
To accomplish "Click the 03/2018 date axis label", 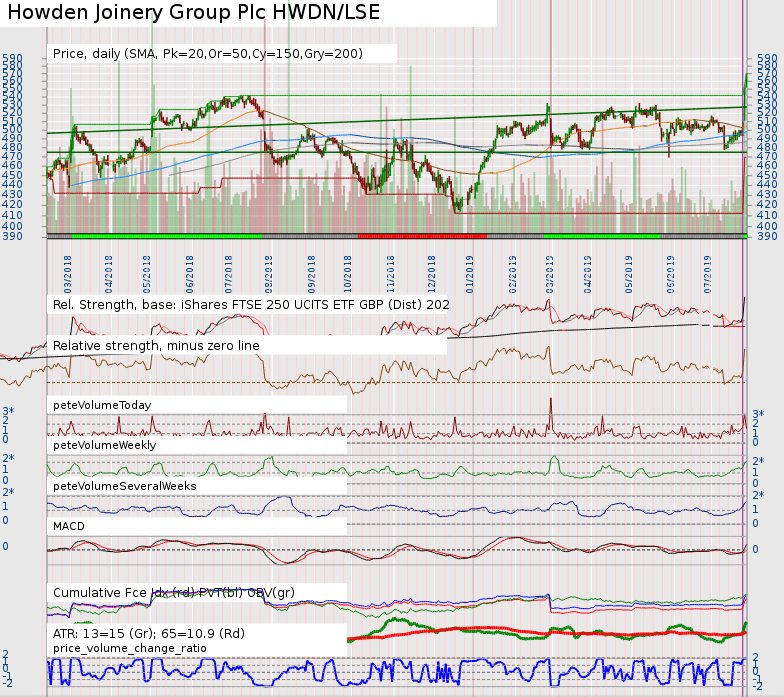I will 68,274.
